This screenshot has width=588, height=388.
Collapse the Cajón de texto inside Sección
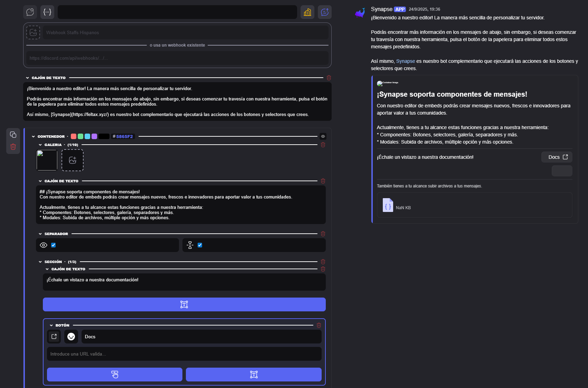[x=47, y=269]
